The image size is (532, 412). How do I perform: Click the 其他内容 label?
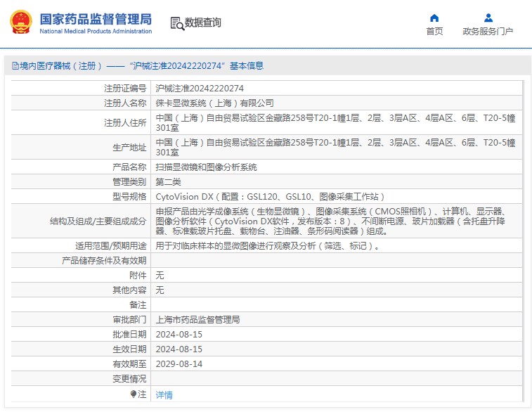(x=129, y=290)
